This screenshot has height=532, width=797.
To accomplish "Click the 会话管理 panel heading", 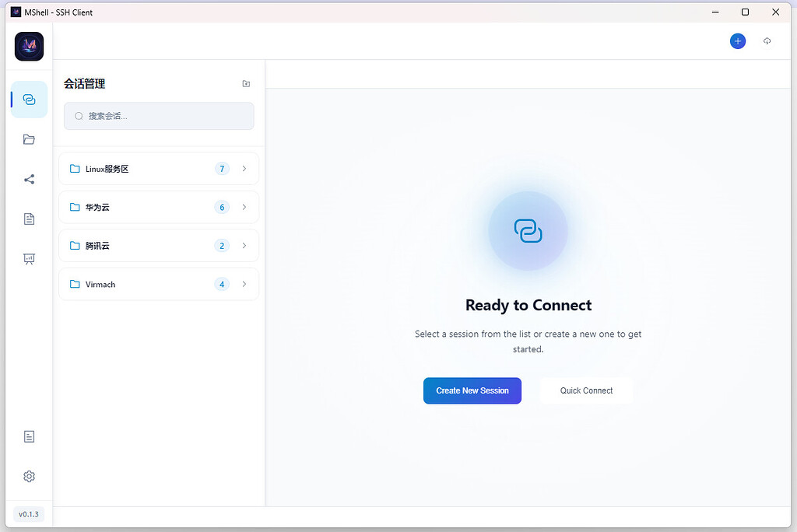I will pyautogui.click(x=84, y=84).
